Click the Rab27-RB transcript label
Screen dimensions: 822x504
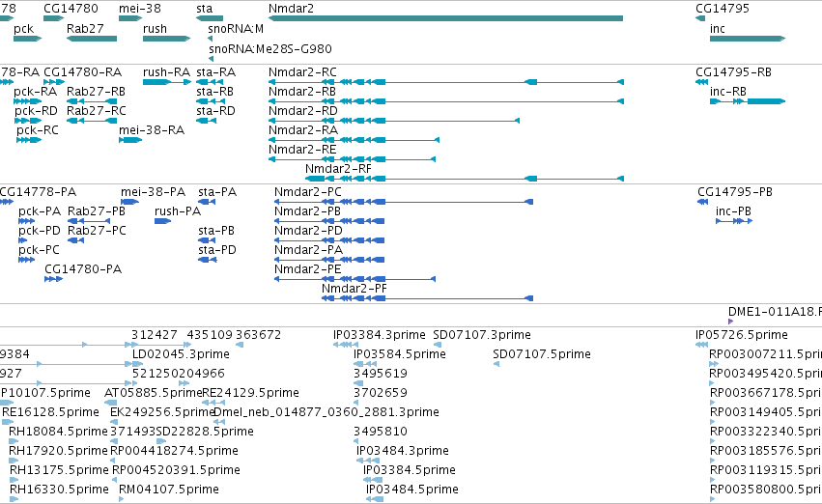(96, 91)
